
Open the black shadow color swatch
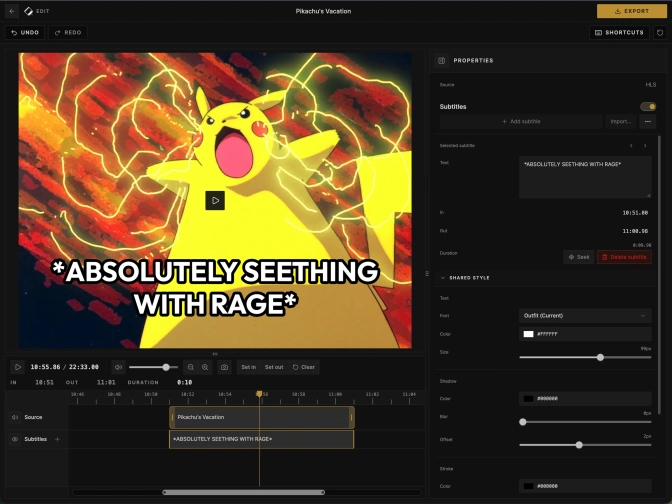pos(528,399)
